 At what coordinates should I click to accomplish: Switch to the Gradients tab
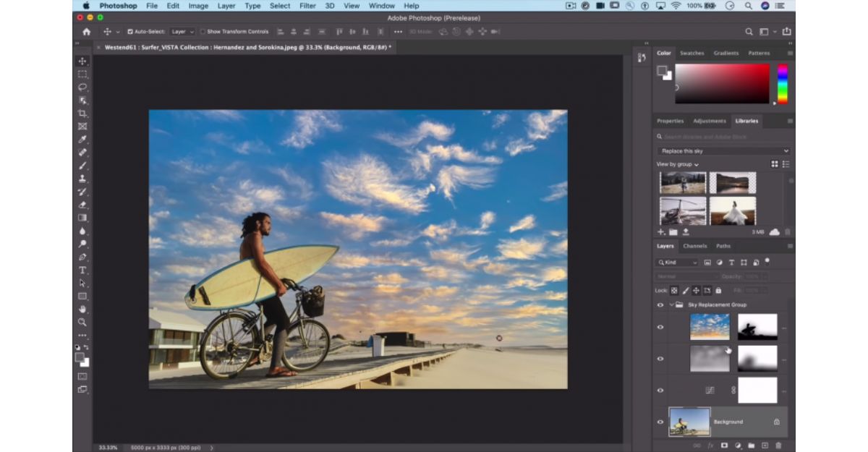pos(726,53)
